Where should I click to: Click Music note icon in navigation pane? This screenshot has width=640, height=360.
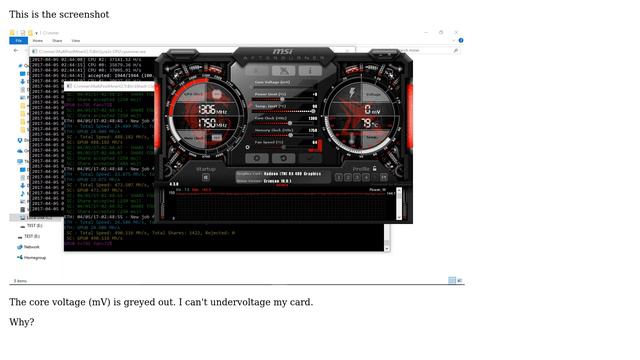[23, 193]
